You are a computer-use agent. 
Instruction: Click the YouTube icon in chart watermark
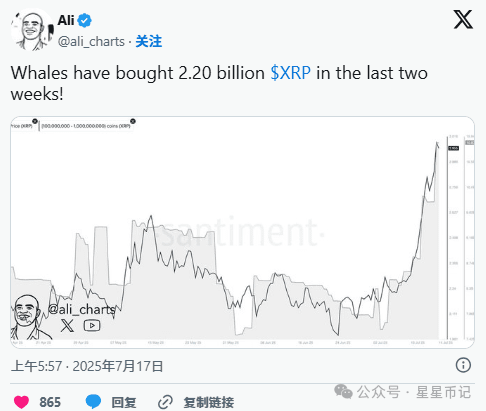click(x=92, y=325)
